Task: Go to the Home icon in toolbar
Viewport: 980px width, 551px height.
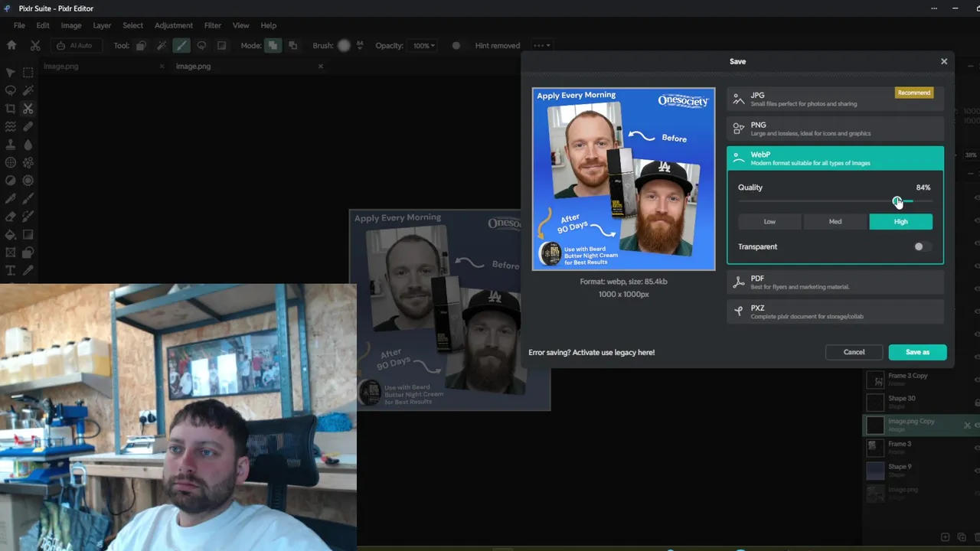Action: 11,45
